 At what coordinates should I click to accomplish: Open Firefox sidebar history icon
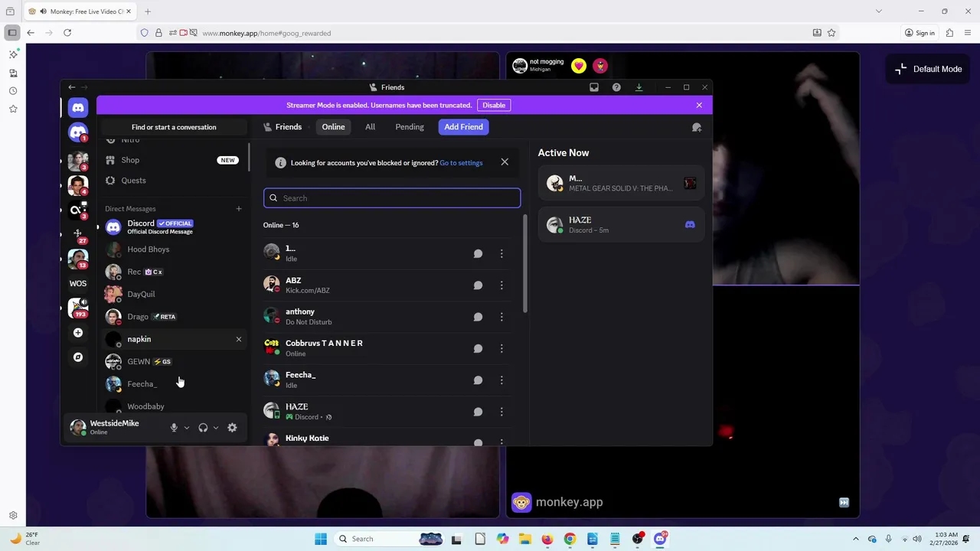pos(13,91)
